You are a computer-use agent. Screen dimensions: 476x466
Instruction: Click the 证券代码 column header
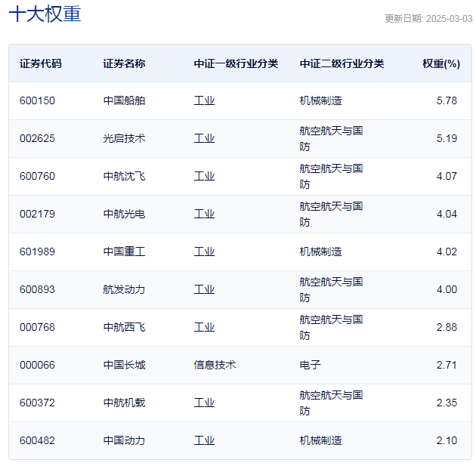click(x=41, y=63)
